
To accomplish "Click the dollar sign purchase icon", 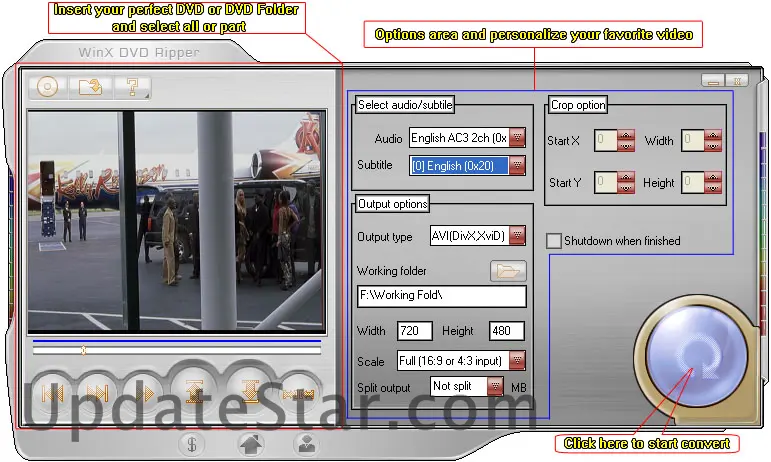I will coord(192,444).
